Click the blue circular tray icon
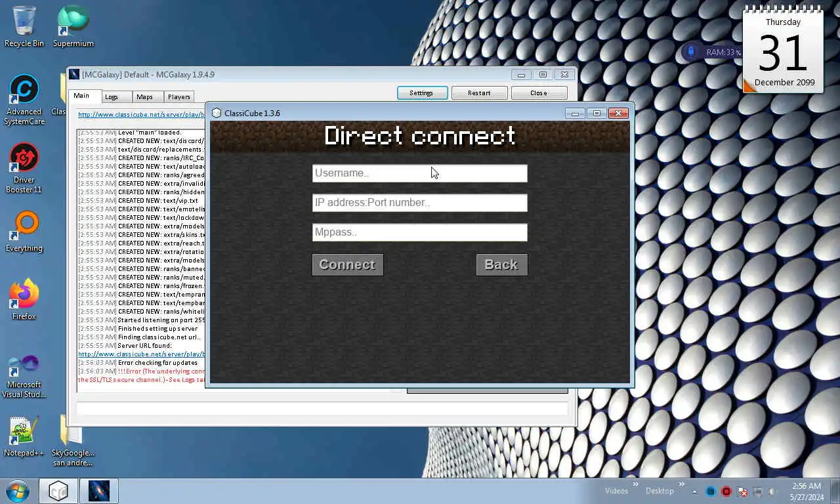840x504 pixels. (x=711, y=491)
